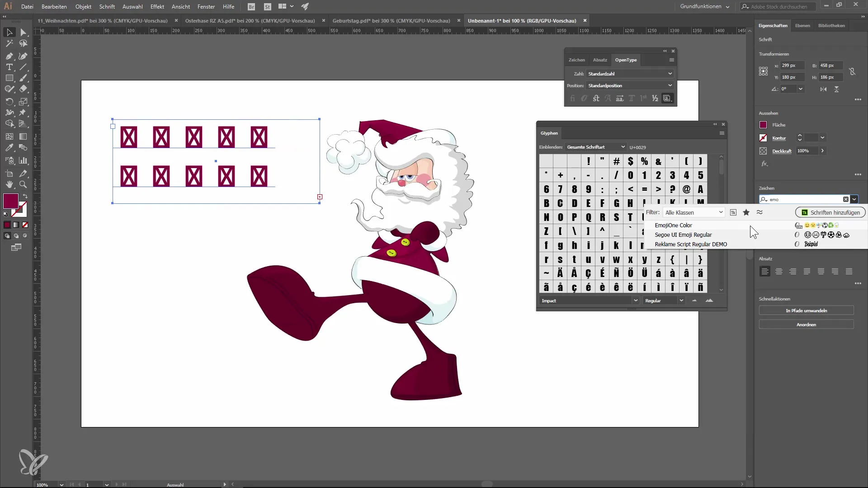Image resolution: width=868 pixels, height=488 pixels.
Task: Select the Gradient tool
Action: pos(24,136)
